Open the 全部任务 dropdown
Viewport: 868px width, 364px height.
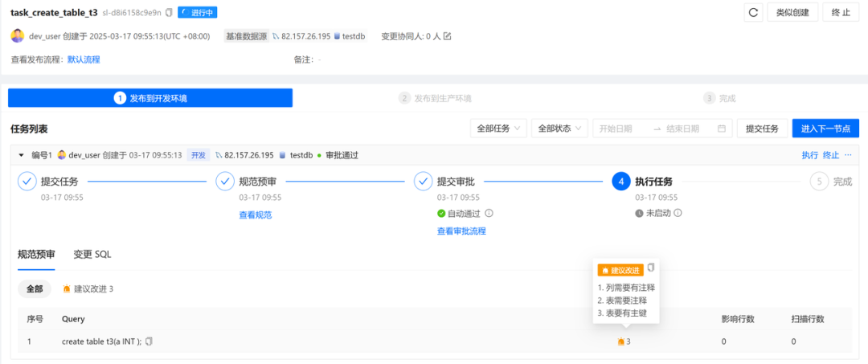pyautogui.click(x=498, y=129)
